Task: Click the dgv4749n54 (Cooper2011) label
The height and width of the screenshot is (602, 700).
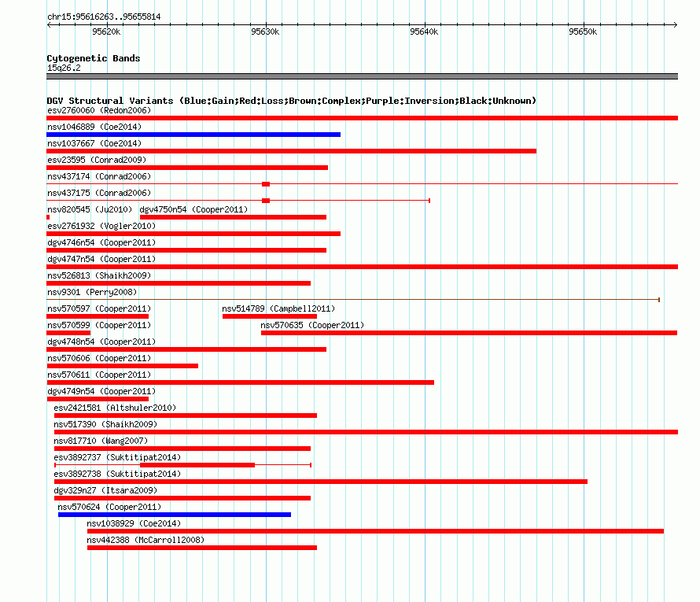Action: pyautogui.click(x=101, y=391)
